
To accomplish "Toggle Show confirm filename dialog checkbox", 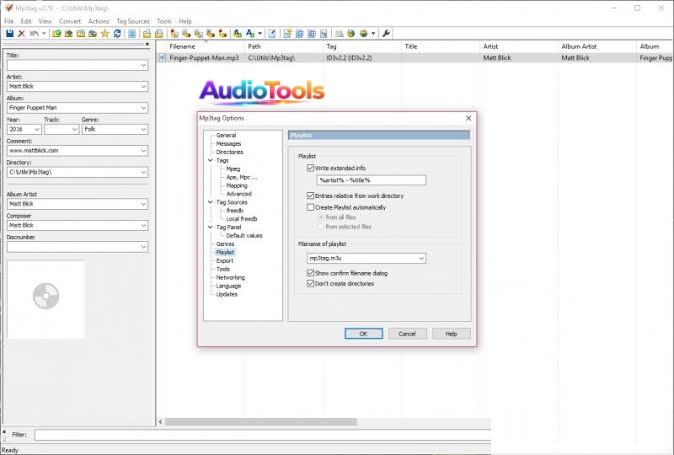I will (x=310, y=273).
